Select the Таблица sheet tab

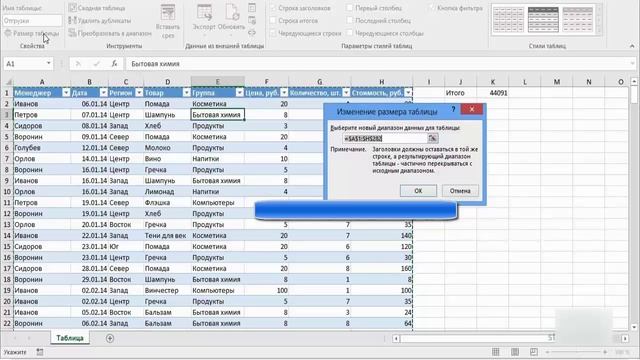(x=70, y=338)
